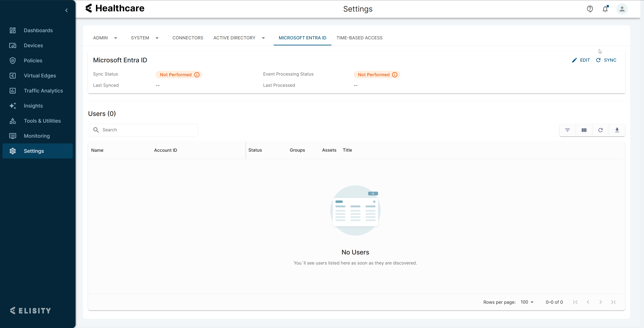This screenshot has width=644, height=328.
Task: Switch to Time-Based Access tab
Action: pos(359,38)
